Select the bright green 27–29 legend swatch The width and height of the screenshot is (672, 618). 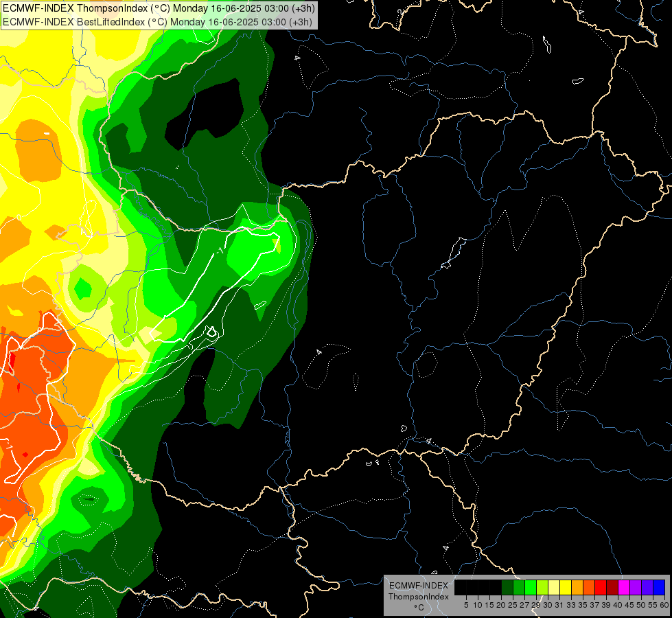(531, 587)
